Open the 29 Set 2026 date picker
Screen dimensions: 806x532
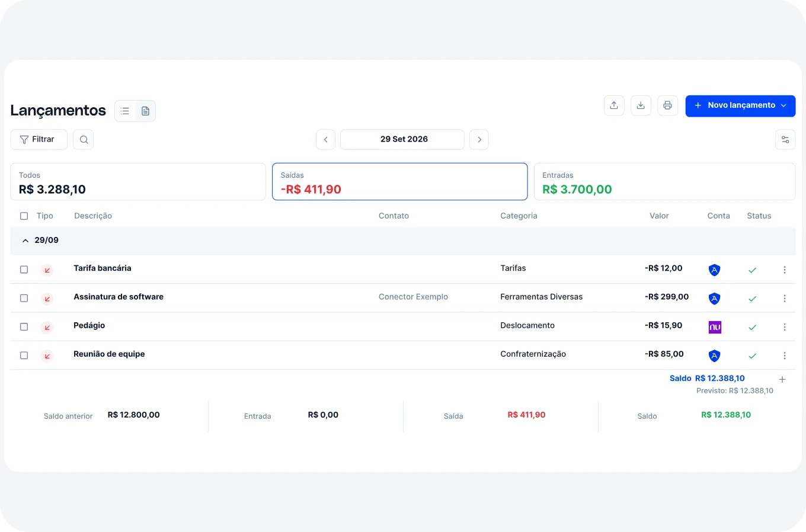point(402,140)
